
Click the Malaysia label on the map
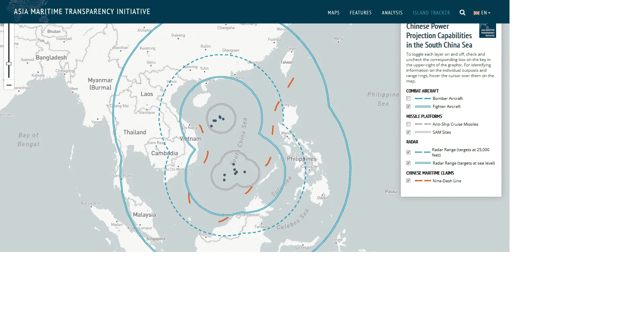click(x=144, y=215)
